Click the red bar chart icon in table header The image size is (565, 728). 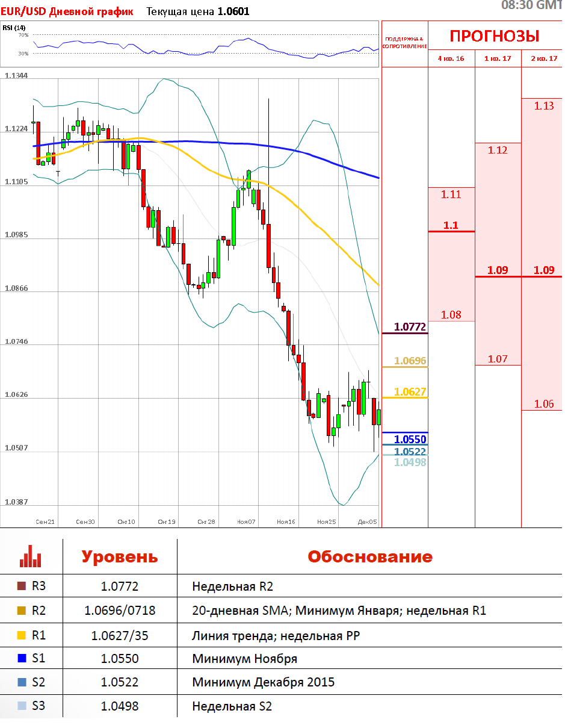pos(30,556)
